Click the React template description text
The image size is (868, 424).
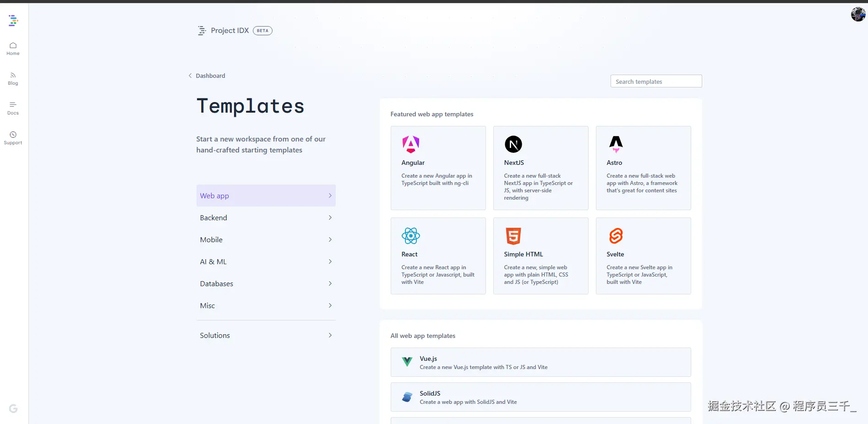point(438,275)
